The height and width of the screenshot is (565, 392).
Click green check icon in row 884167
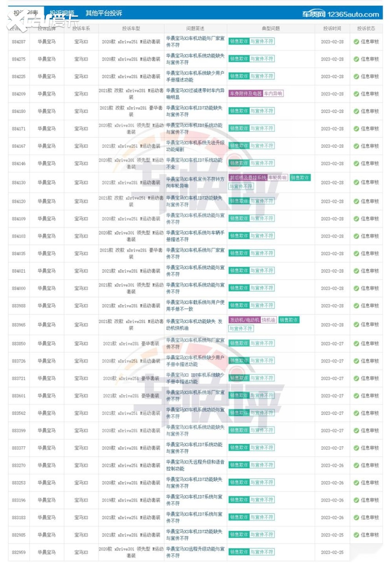tap(356, 146)
